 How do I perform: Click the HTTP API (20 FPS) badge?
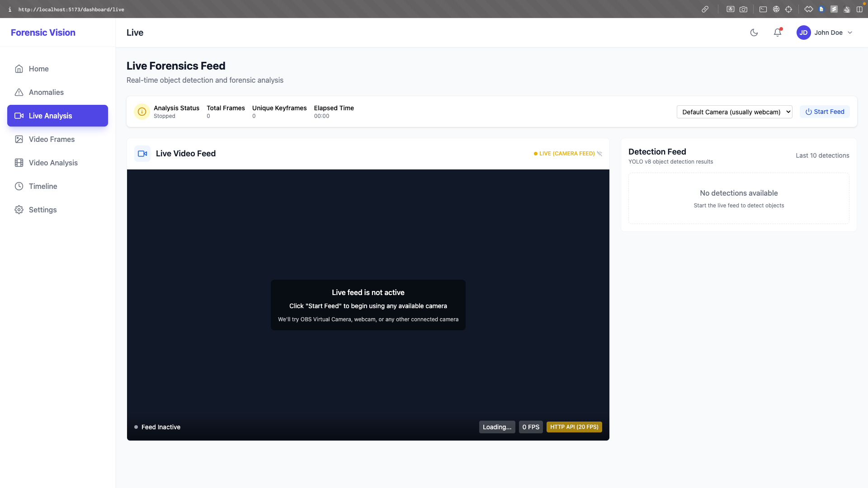pyautogui.click(x=574, y=427)
